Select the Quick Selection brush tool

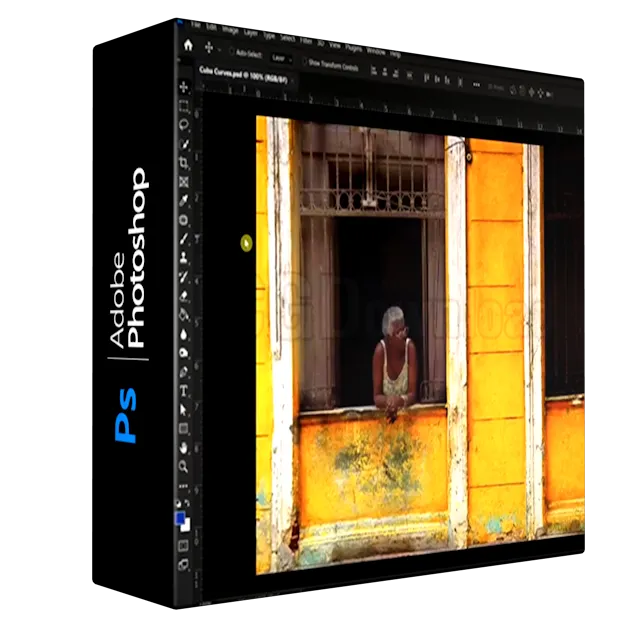click(184, 144)
